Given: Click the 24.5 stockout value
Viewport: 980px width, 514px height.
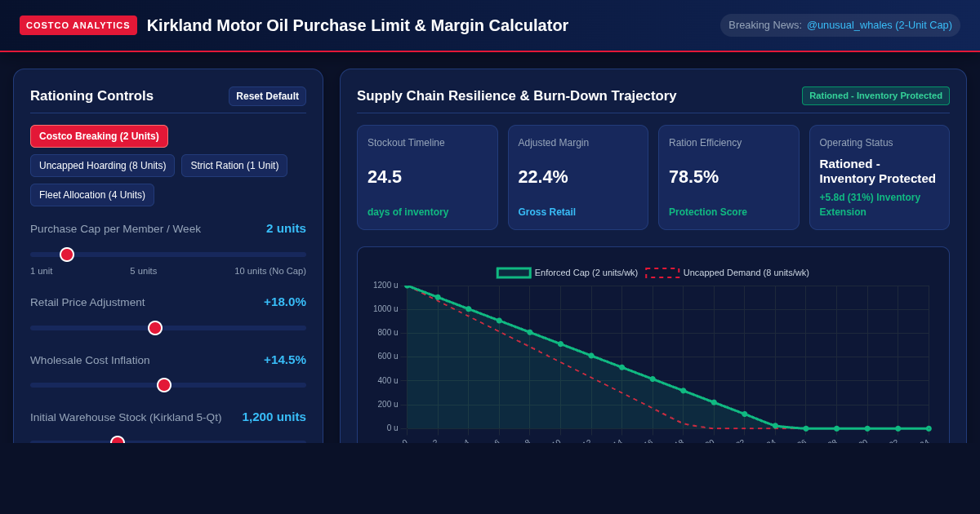Looking at the screenshot, I should [385, 177].
